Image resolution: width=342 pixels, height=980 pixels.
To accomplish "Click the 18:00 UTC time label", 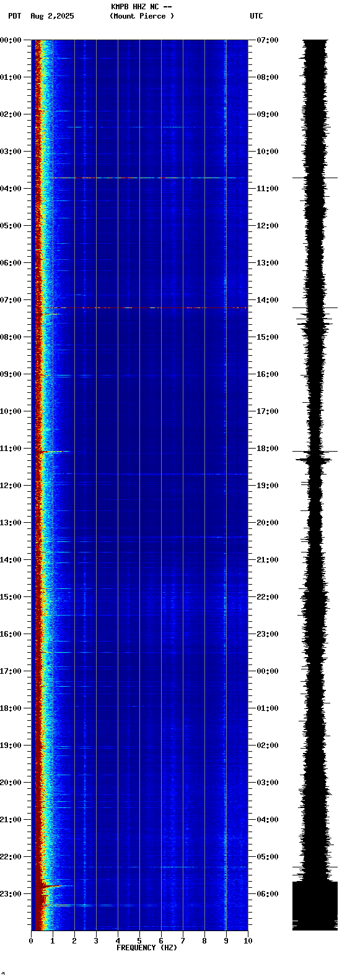I will click(x=268, y=449).
